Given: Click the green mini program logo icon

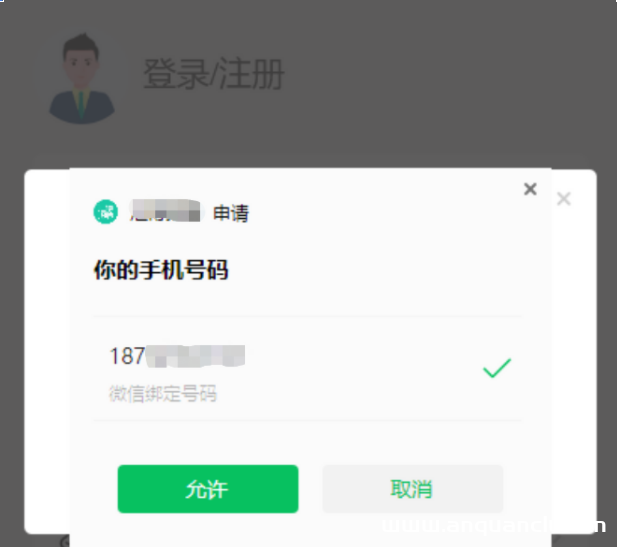Looking at the screenshot, I should (105, 212).
